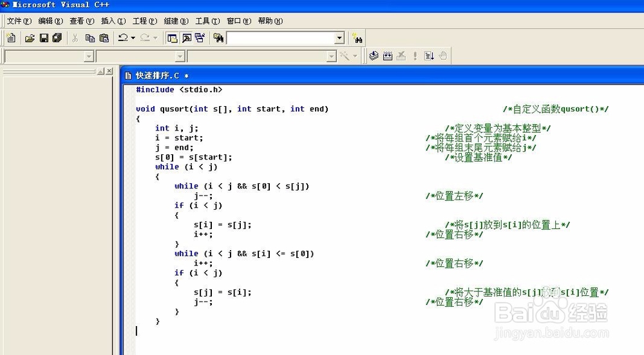Click the Execute Program exclamation icon
Screen dimensions: 644x355
415,56
